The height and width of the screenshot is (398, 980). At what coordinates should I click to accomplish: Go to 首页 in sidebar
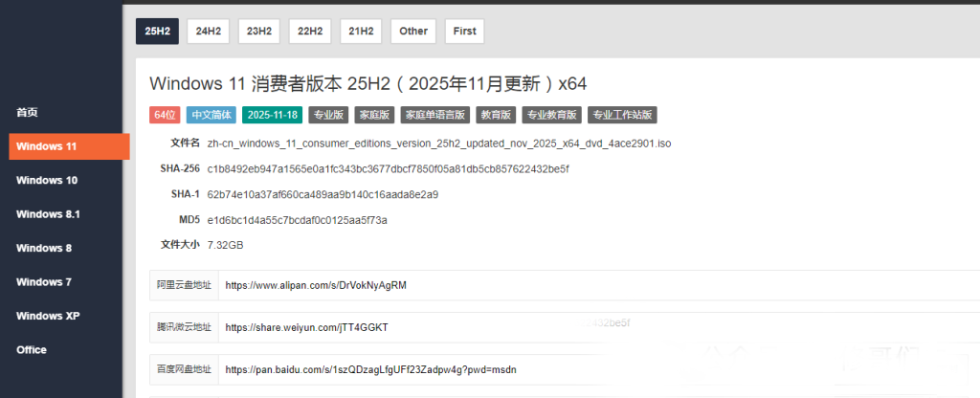pos(27,113)
